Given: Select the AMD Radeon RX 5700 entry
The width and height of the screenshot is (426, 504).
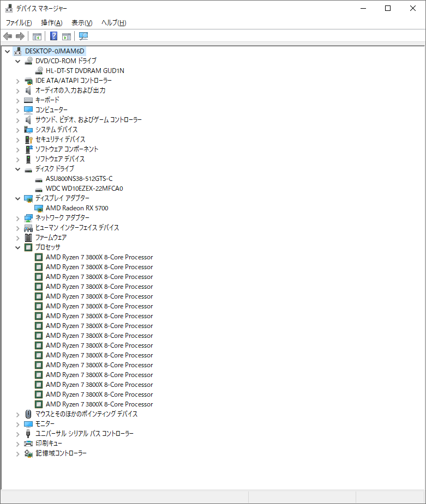Looking at the screenshot, I should click(x=77, y=208).
